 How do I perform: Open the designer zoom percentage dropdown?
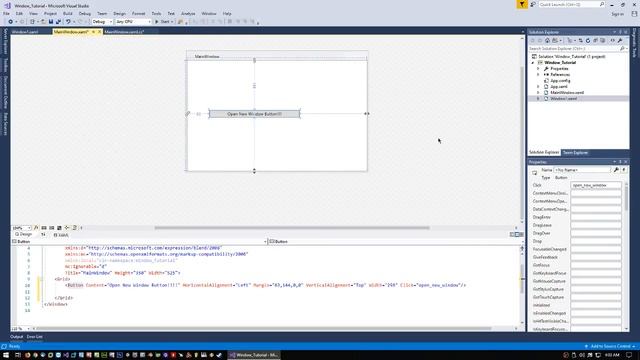click(x=22, y=228)
